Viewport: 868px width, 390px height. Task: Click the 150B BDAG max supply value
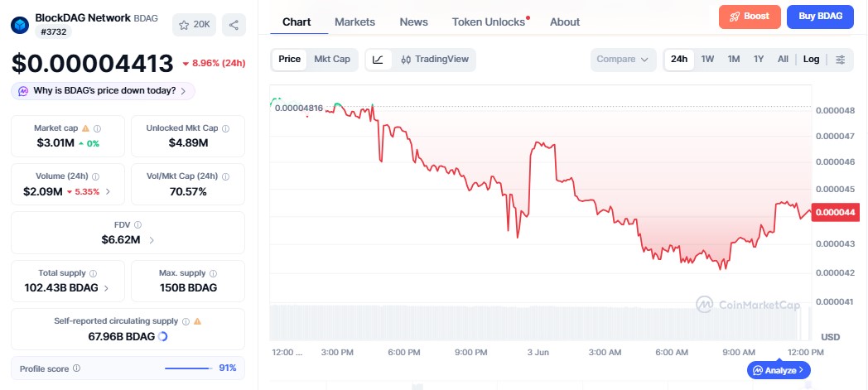click(x=188, y=288)
